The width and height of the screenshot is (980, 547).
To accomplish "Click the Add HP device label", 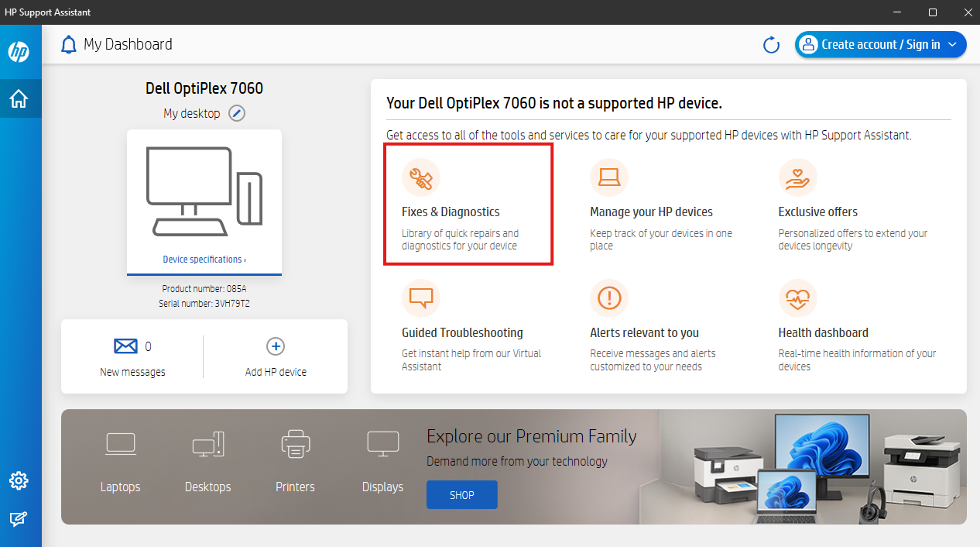I will 276,372.
